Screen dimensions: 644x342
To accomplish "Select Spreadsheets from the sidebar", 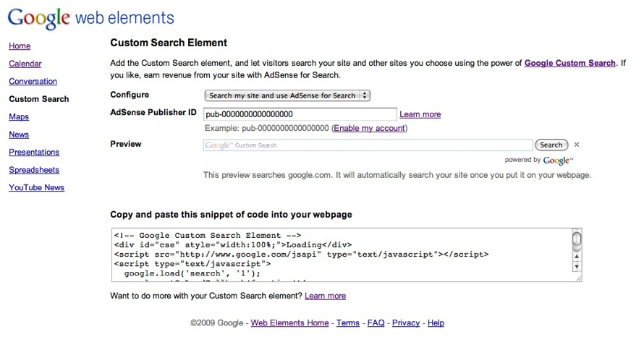I will 34,170.
